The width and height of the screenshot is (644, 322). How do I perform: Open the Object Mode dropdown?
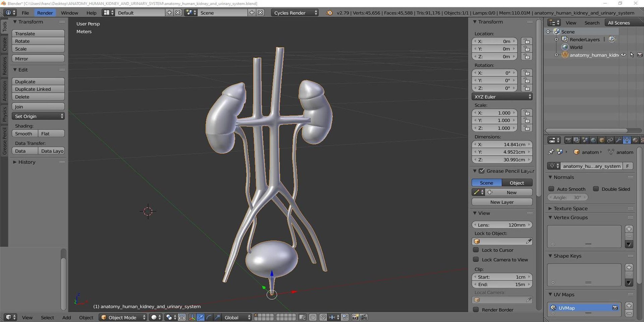point(123,317)
